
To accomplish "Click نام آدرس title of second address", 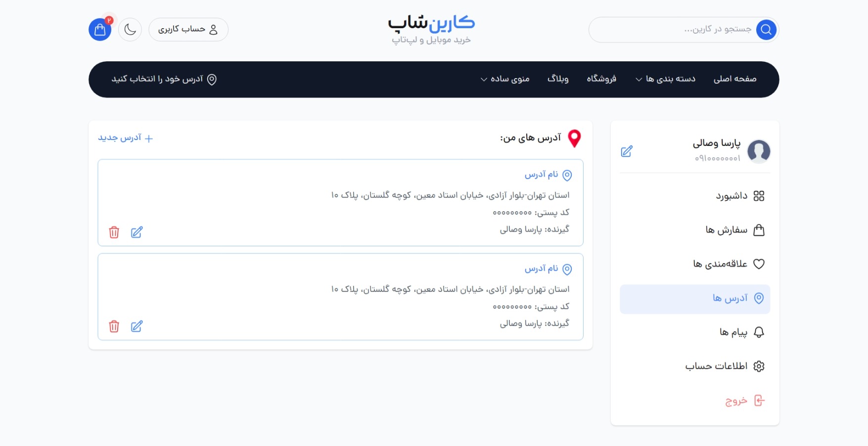I will tap(541, 268).
